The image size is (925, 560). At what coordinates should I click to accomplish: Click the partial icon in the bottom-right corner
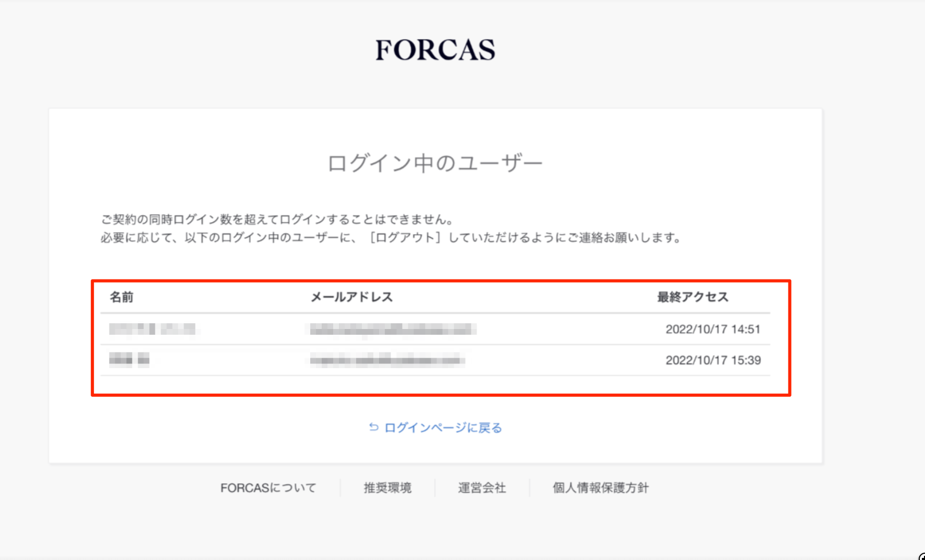point(921,556)
